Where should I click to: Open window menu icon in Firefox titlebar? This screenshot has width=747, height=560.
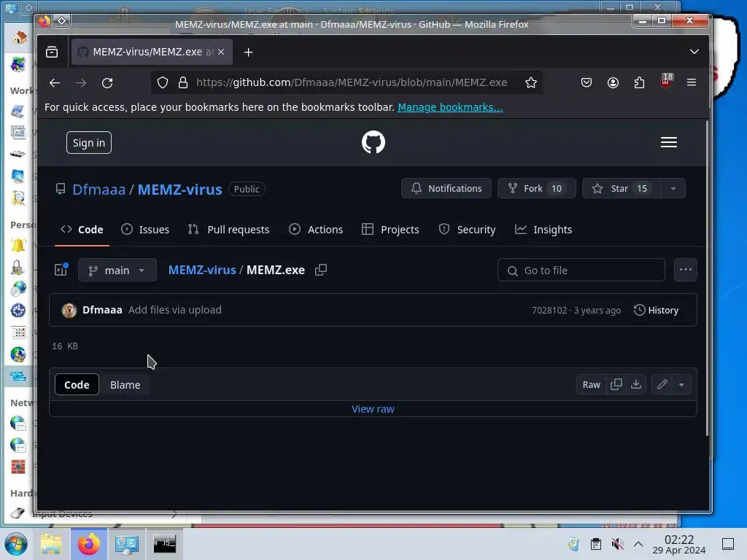pos(62,21)
